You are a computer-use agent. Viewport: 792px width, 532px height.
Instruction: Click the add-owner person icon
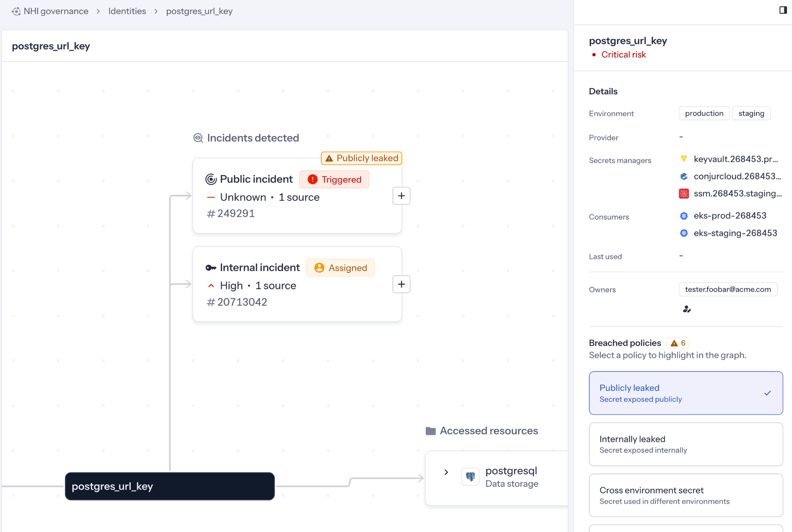click(687, 309)
